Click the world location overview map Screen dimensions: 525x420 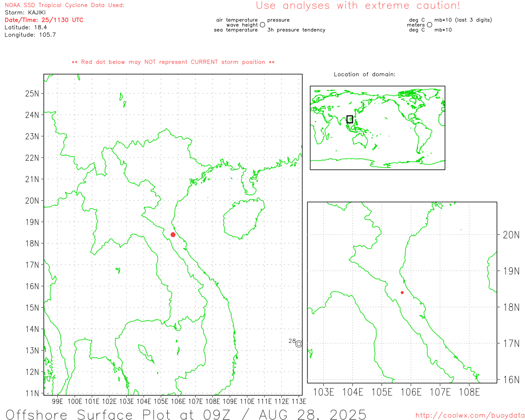point(377,128)
